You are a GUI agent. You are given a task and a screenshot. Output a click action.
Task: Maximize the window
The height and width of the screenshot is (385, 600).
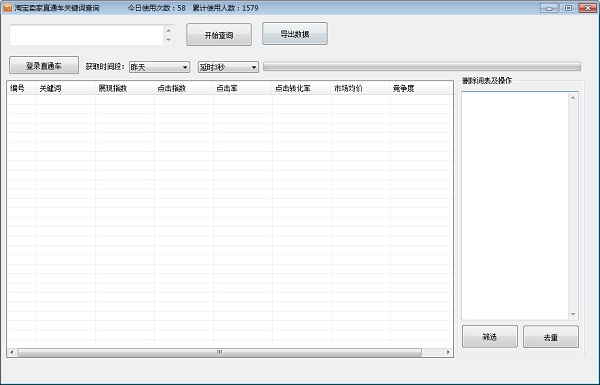tap(568, 8)
